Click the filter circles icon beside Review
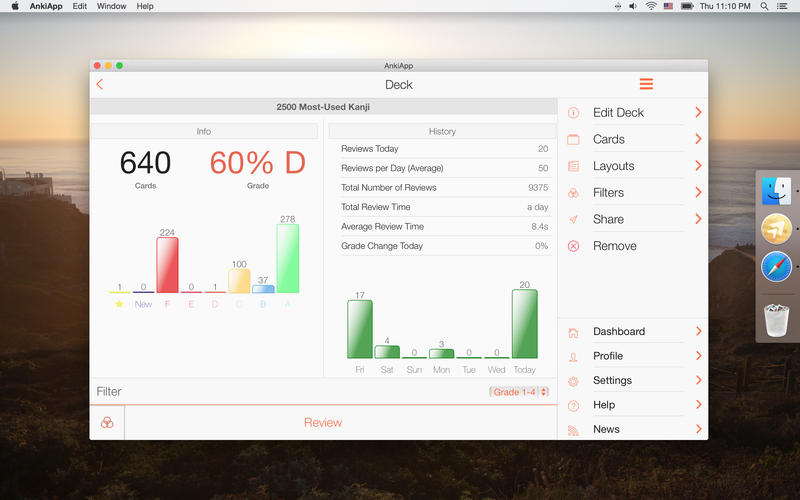800x500 pixels. click(x=107, y=422)
